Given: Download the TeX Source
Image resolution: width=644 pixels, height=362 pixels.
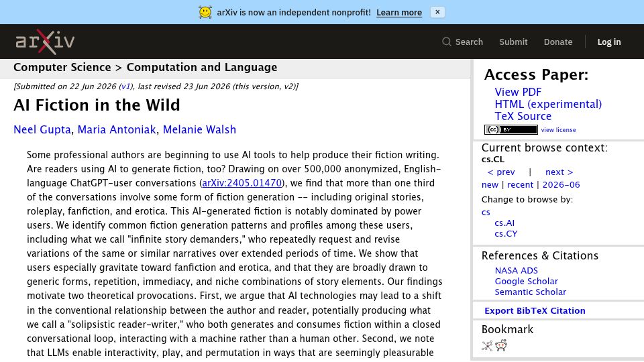Looking at the screenshot, I should [x=523, y=116].
